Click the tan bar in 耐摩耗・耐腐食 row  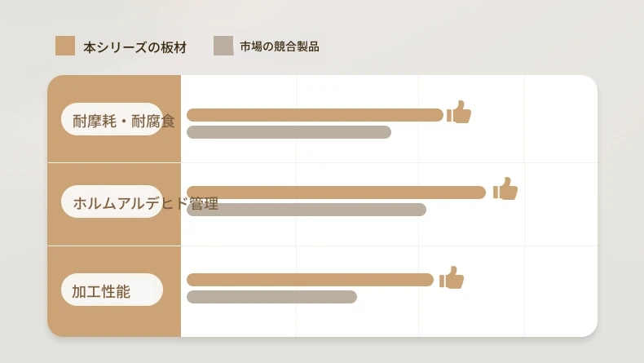(315, 115)
